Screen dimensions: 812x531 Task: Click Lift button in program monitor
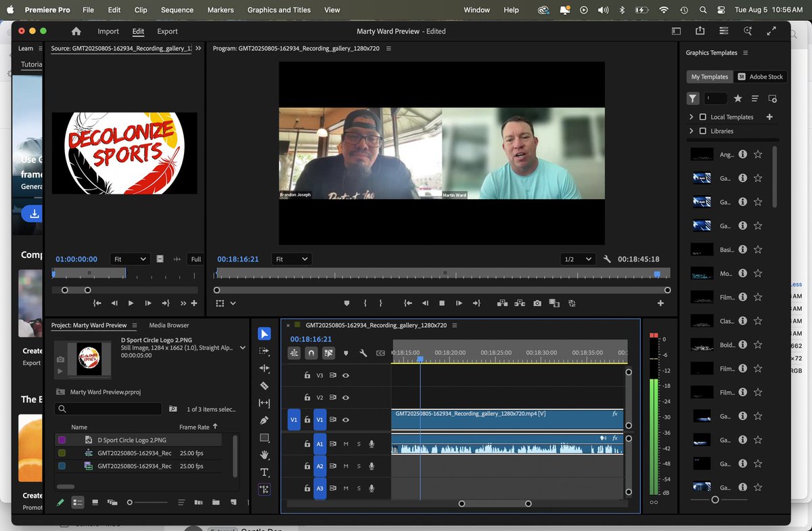[503, 303]
